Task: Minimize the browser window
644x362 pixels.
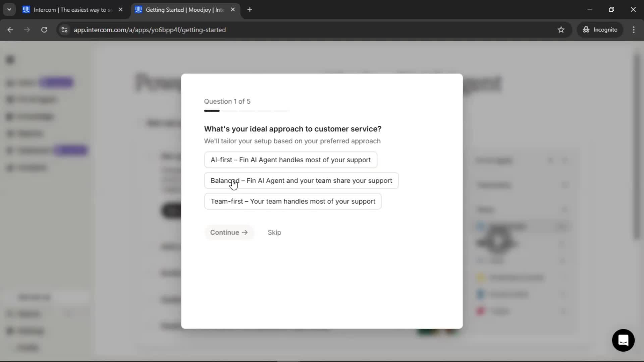Action: pyautogui.click(x=590, y=9)
